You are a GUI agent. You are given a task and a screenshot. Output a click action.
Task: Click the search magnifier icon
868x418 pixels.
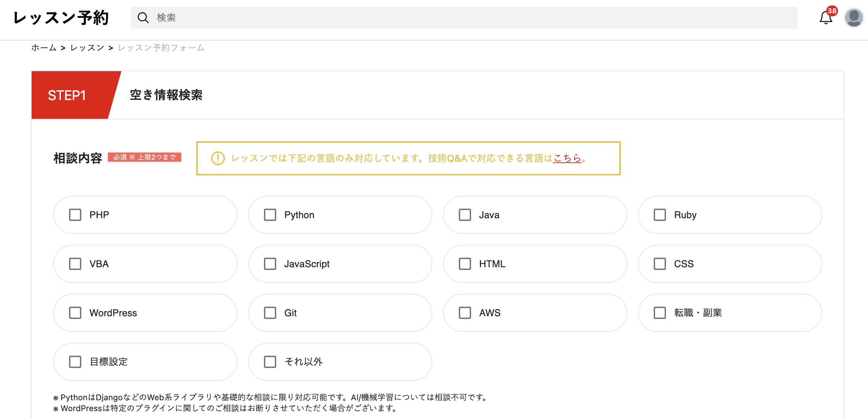coord(143,18)
